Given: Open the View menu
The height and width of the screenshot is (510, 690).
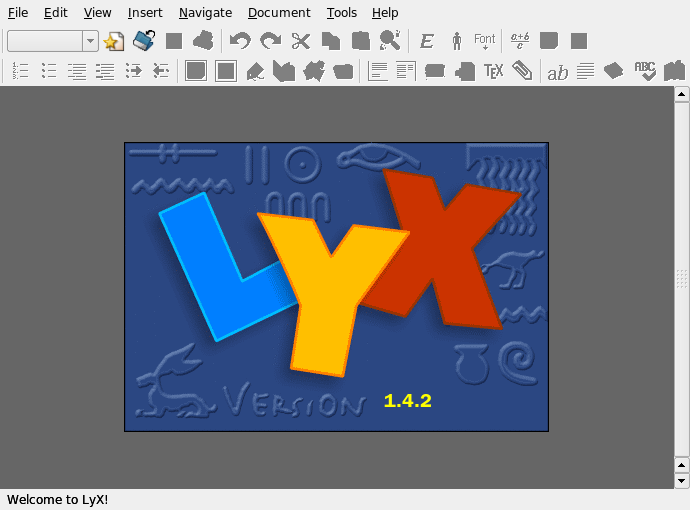Looking at the screenshot, I should coord(97,13).
